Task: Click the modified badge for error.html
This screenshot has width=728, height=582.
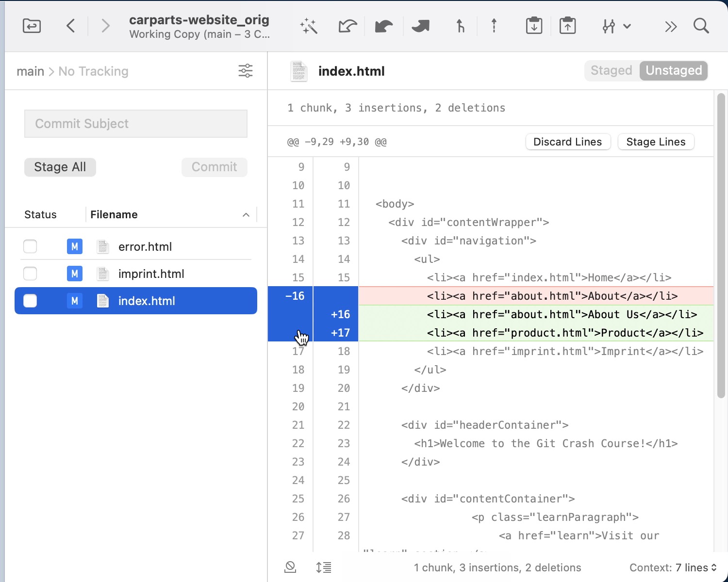Action: pyautogui.click(x=75, y=246)
